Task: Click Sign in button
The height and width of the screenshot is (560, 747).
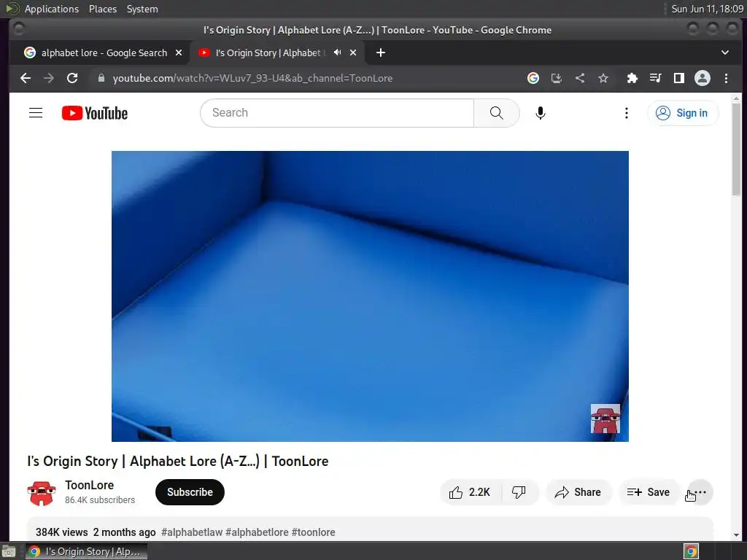Action: coord(683,113)
